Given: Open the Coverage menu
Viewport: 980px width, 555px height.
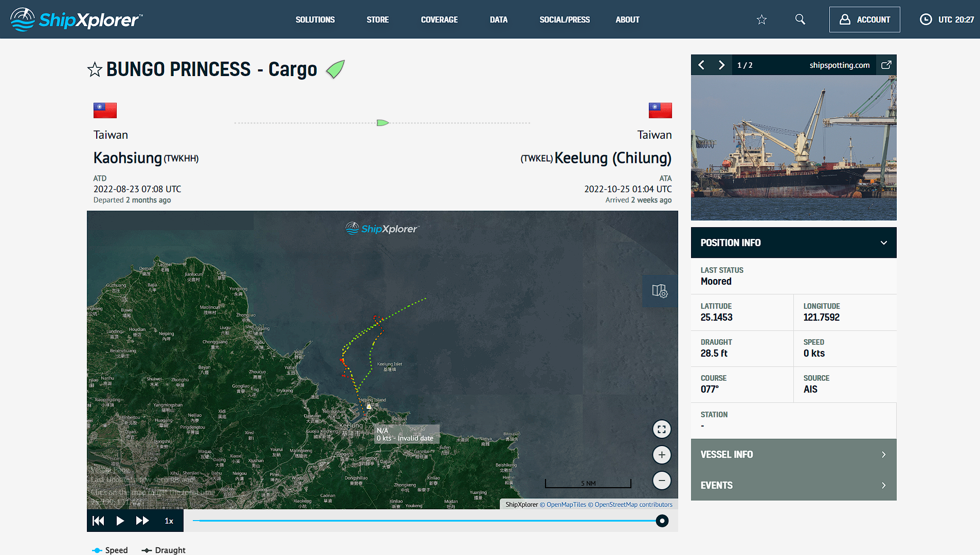Looking at the screenshot, I should coord(439,20).
